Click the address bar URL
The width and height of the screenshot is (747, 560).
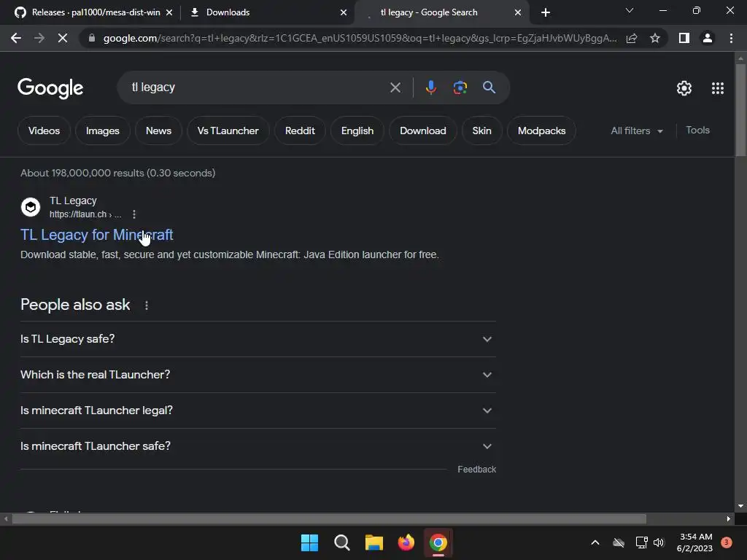(360, 38)
